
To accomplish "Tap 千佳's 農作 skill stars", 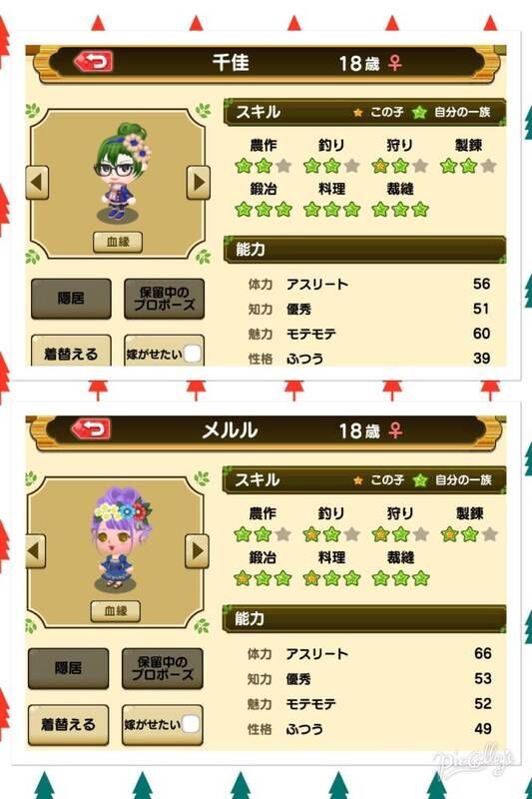I will pyautogui.click(x=264, y=166).
